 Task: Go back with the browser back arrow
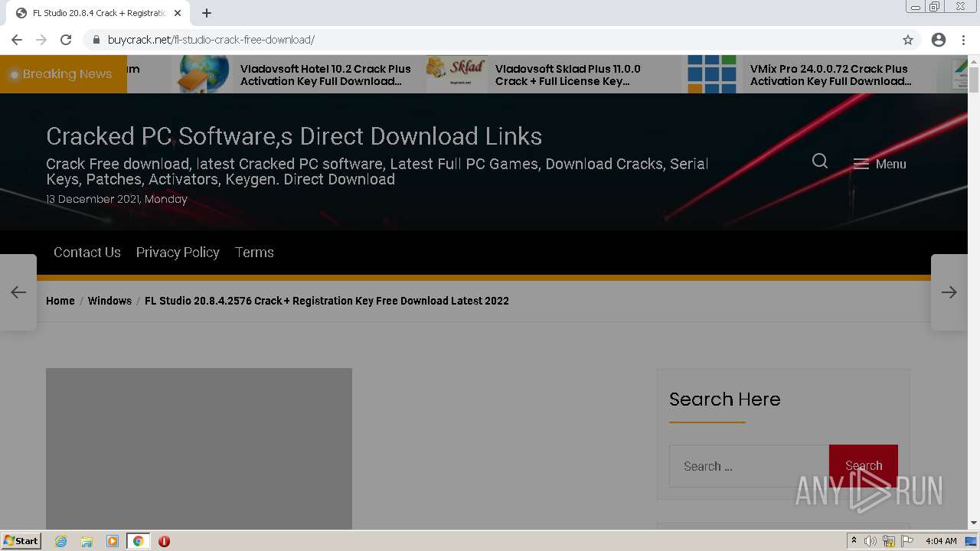pyautogui.click(x=17, y=40)
